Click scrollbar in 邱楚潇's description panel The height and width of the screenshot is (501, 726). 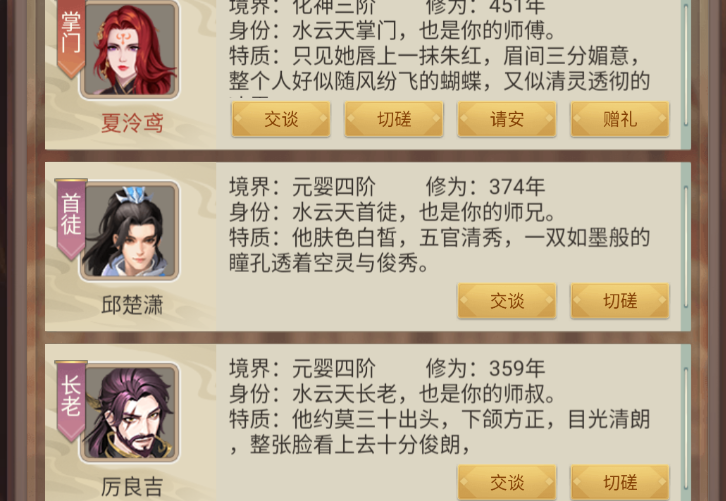click(x=686, y=246)
